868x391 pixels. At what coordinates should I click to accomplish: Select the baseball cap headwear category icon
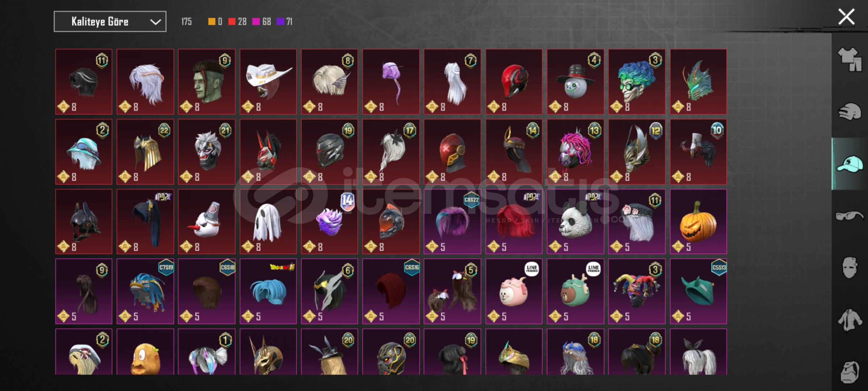pyautogui.click(x=850, y=164)
